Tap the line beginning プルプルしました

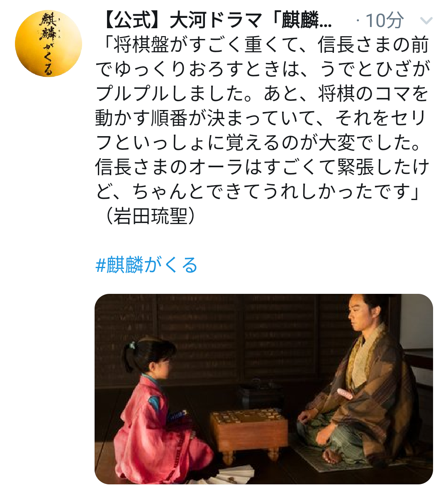pyautogui.click(x=262, y=94)
